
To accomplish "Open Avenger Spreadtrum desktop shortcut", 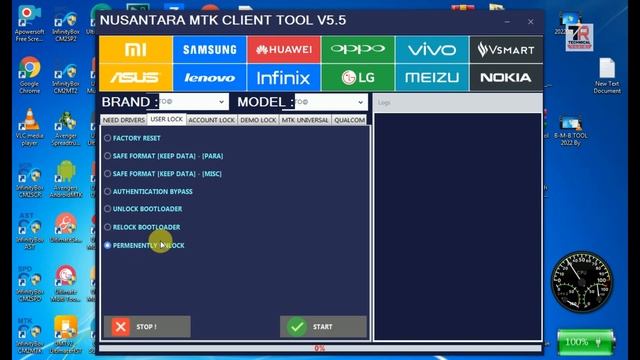I will pyautogui.click(x=66, y=129).
